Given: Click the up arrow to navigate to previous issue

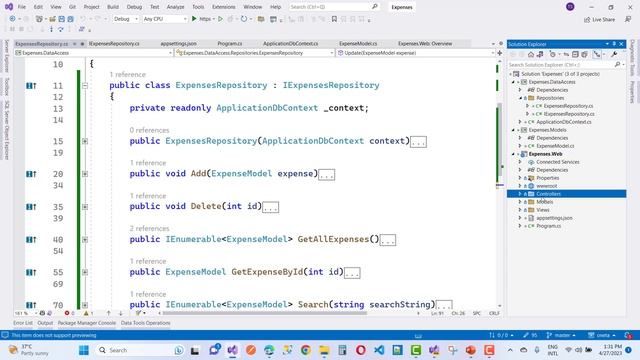Looking at the screenshot, I should tap(109, 313).
